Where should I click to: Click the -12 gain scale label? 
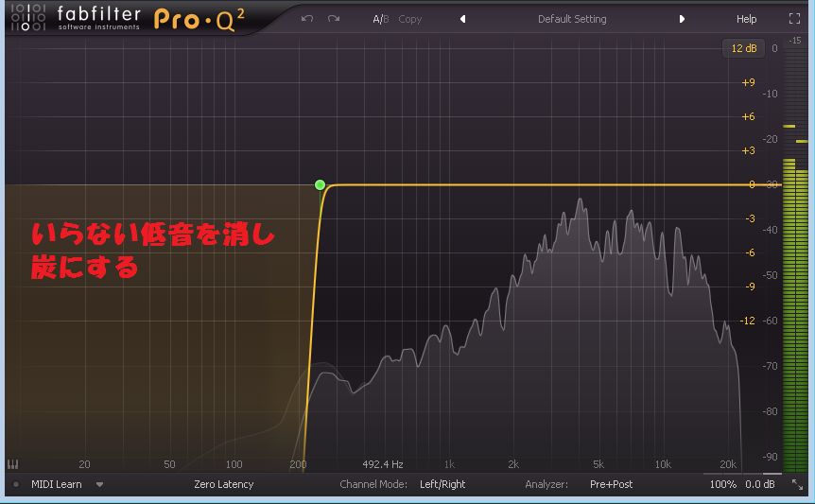747,321
